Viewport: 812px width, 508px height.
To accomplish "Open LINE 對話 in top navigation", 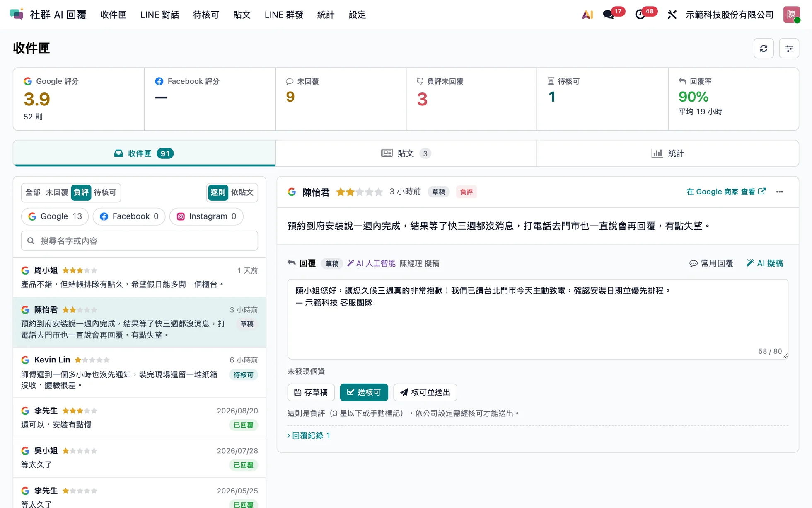I will point(159,15).
